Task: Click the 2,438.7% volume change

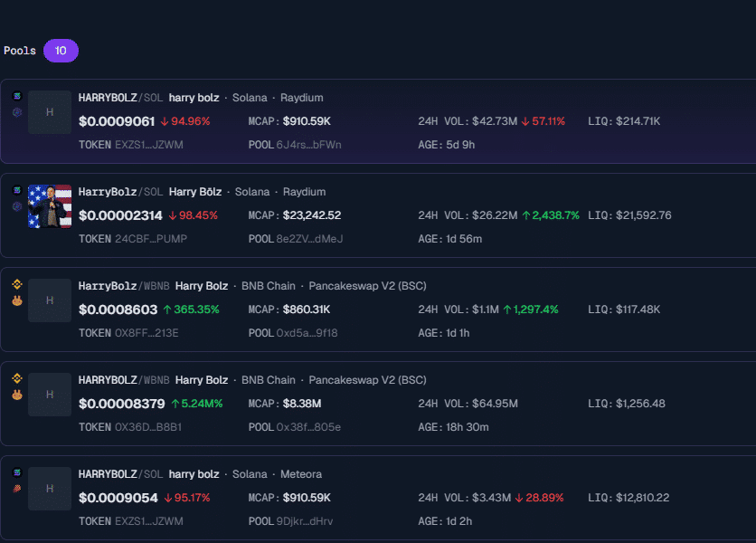Action: pyautogui.click(x=551, y=215)
